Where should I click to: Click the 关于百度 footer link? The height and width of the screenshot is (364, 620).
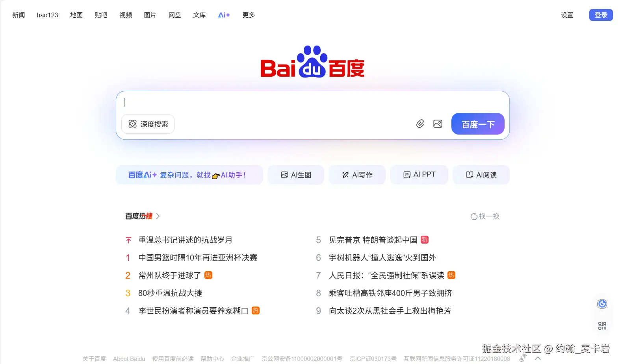point(94,358)
